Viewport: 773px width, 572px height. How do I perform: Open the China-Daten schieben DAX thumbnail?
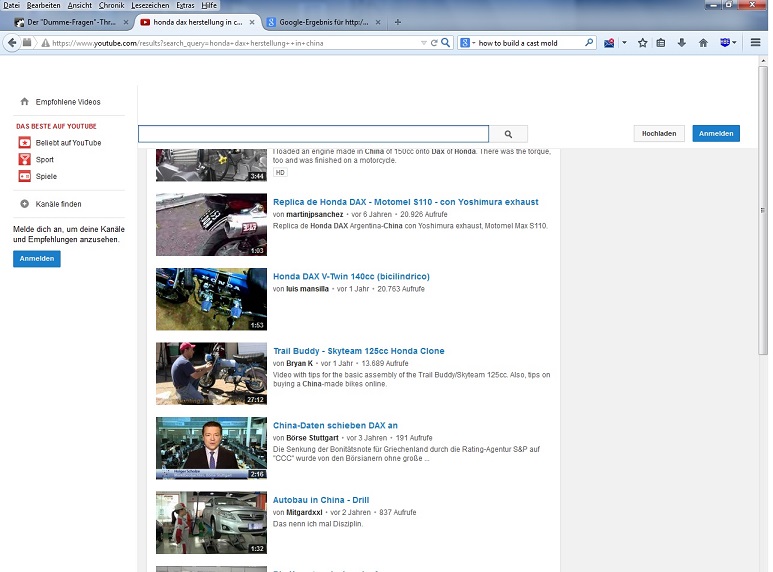pos(211,448)
